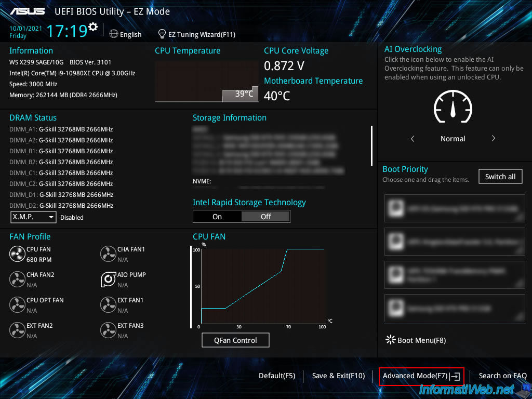Click the AI Overclocking gauge icon
532x399 pixels.
point(453,108)
